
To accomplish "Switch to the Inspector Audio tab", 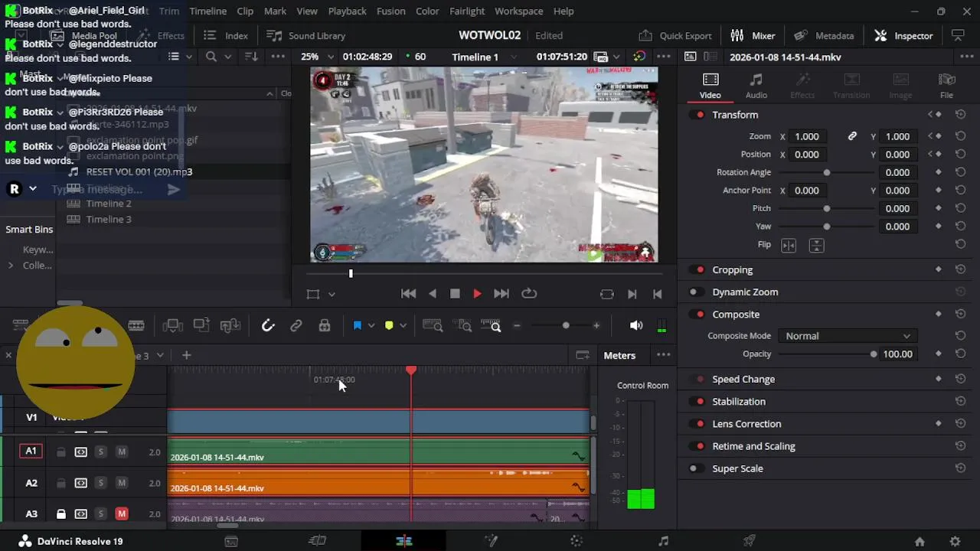I will 756,85.
